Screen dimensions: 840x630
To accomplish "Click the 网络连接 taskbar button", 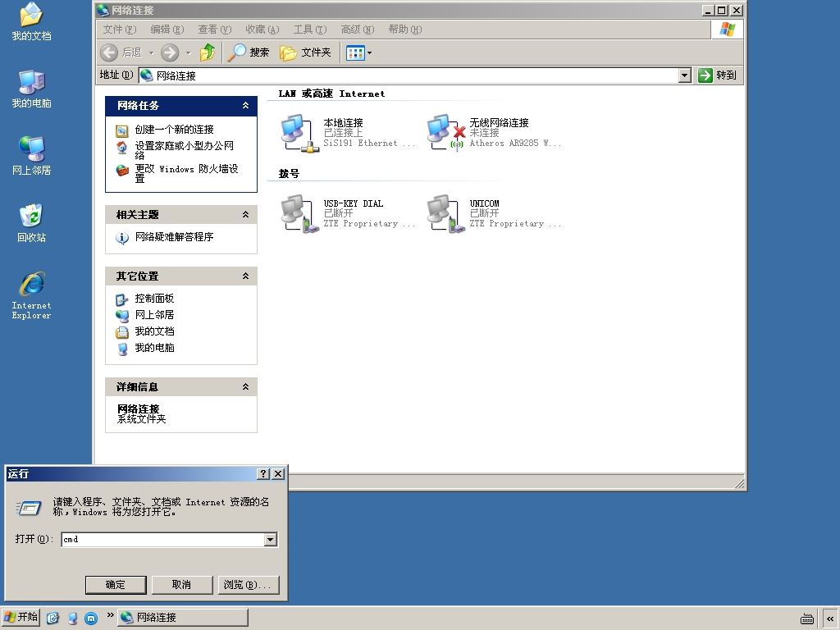I will click(x=183, y=618).
